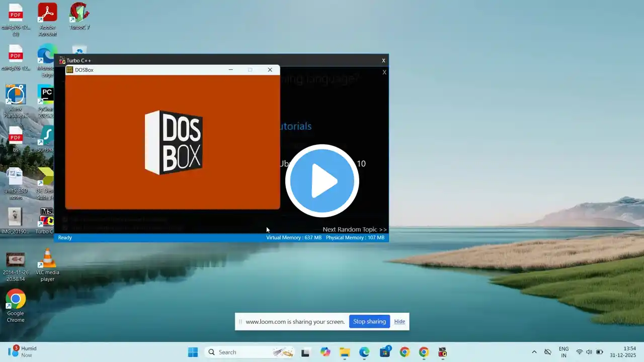Open the volume speaker tray icon

tap(589, 352)
